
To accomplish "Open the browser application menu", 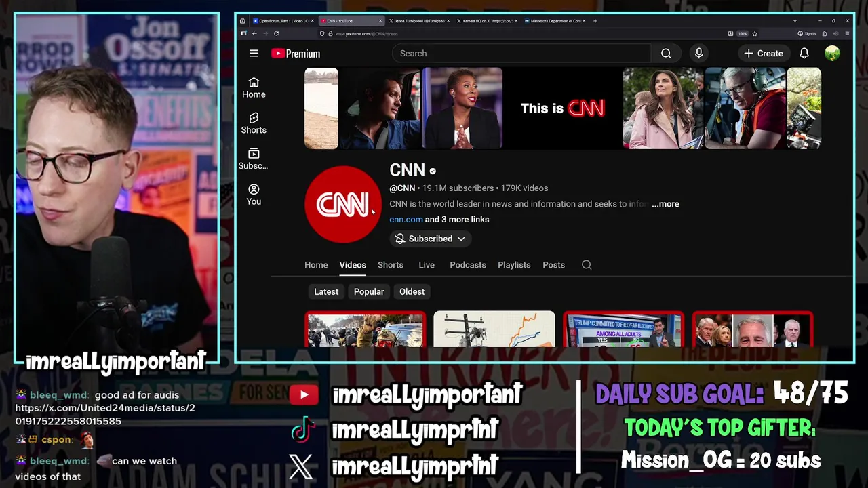I will (848, 33).
